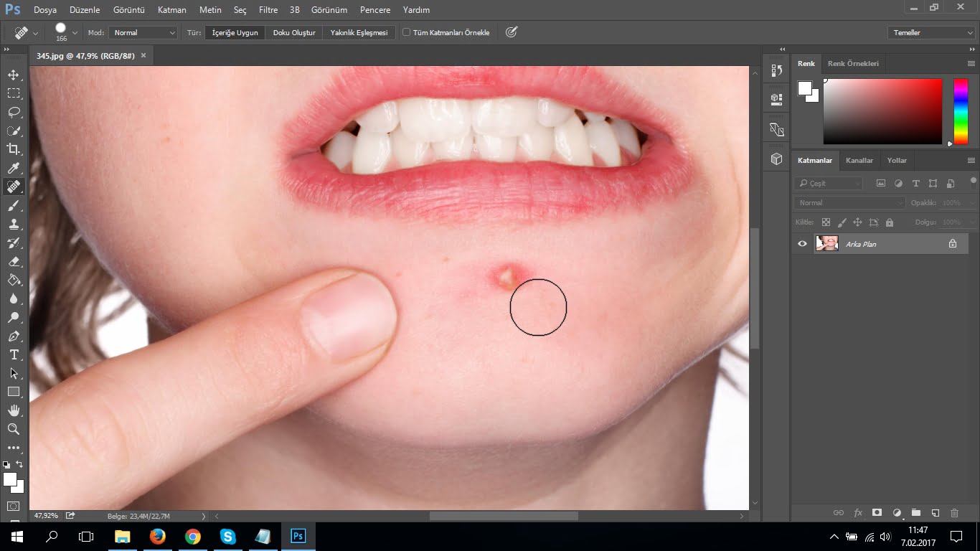Open the Mod dropdown in options bar
This screenshot has height=551, width=980.
pyautogui.click(x=143, y=32)
